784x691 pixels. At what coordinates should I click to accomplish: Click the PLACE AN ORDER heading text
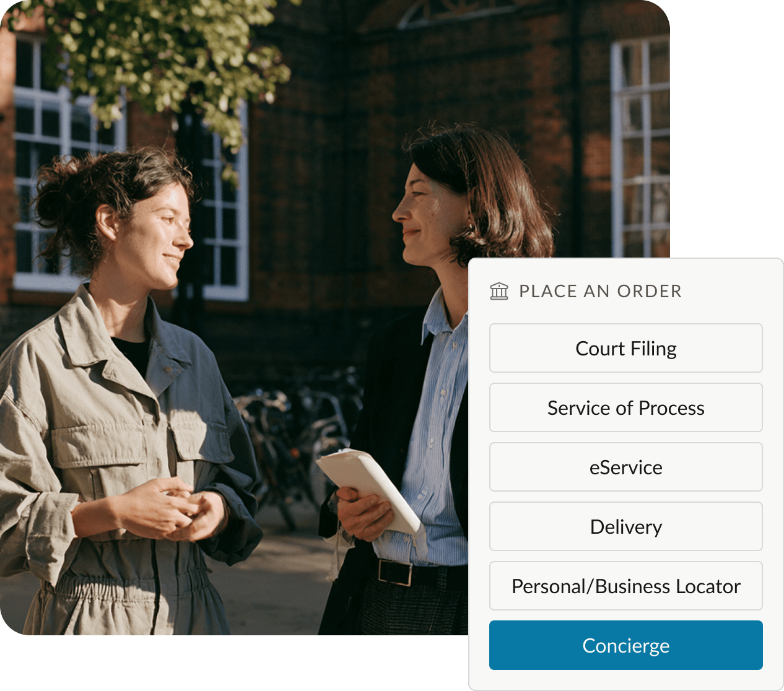click(600, 291)
